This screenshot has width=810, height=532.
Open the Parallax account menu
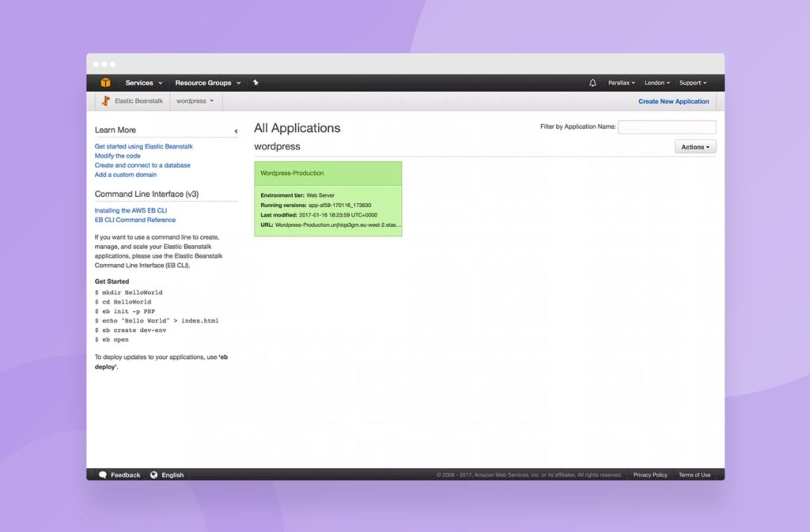[622, 82]
